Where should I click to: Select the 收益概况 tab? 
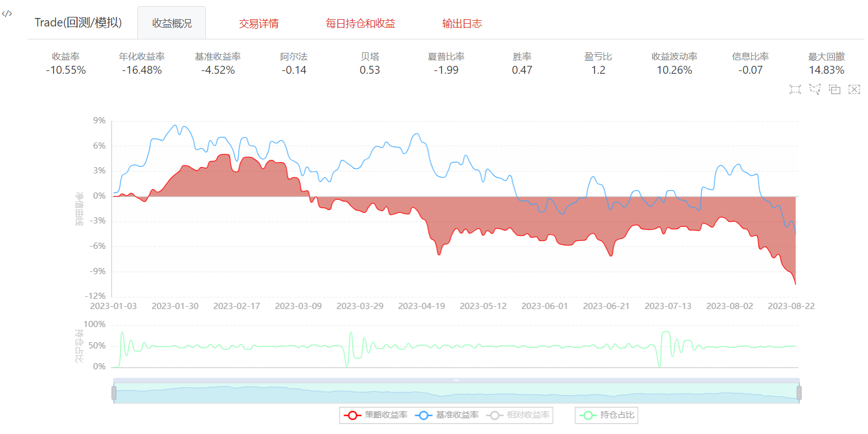pos(172,24)
